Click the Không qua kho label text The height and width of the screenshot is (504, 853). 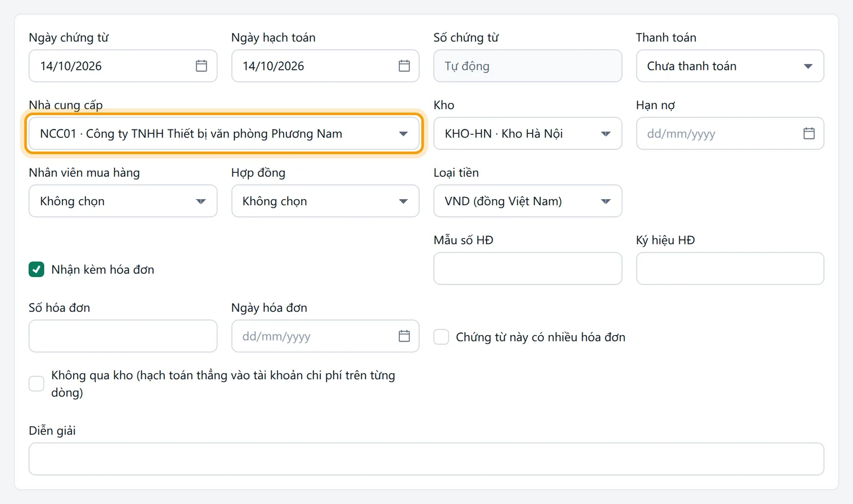coord(223,384)
